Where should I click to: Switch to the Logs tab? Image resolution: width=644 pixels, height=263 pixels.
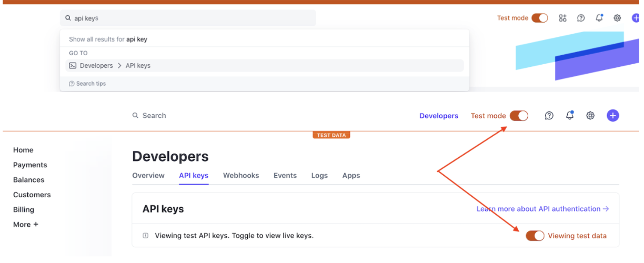(319, 176)
